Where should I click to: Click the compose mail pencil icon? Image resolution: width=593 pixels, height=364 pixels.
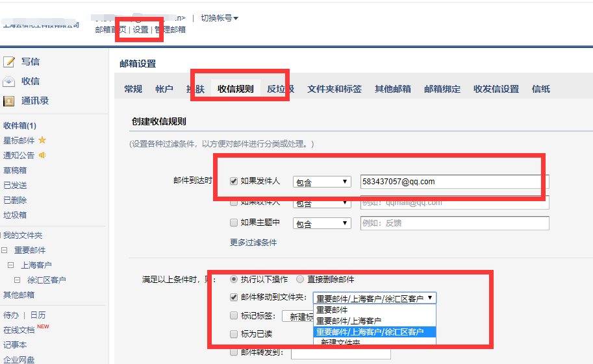tap(9, 62)
